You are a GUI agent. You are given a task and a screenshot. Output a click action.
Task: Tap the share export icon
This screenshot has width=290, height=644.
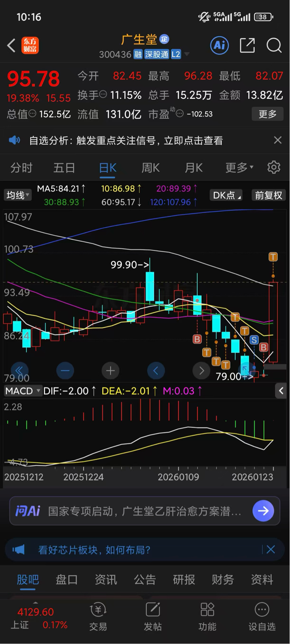[247, 46]
